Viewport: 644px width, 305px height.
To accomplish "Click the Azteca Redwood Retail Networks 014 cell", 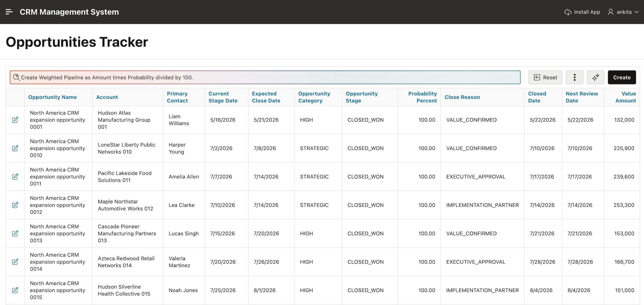I will click(128, 262).
